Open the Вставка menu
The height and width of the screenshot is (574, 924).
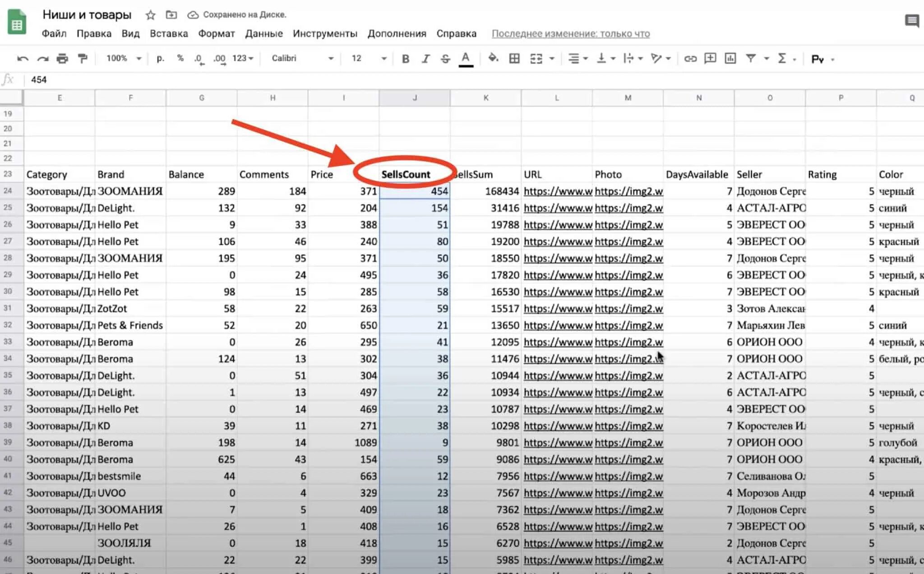pos(169,33)
